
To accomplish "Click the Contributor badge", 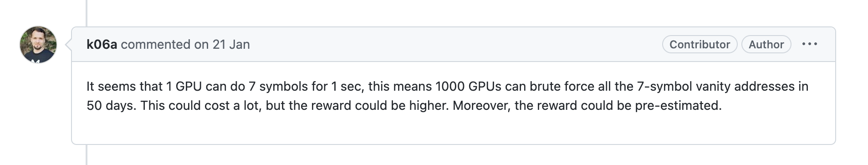I will click(x=700, y=44).
